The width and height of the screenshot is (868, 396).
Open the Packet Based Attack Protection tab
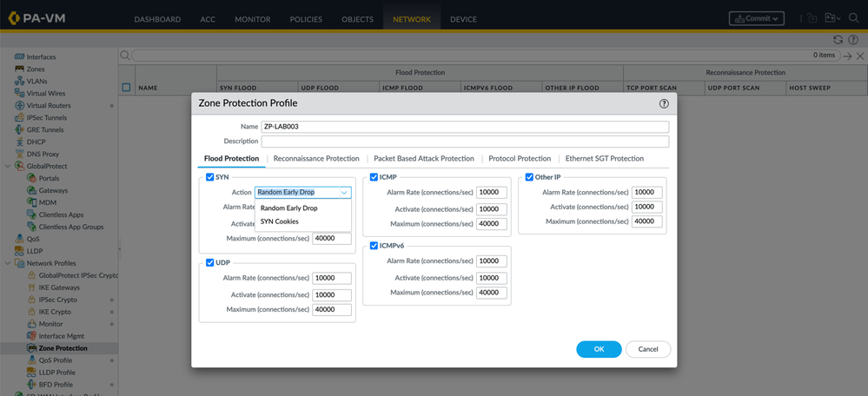tap(423, 159)
